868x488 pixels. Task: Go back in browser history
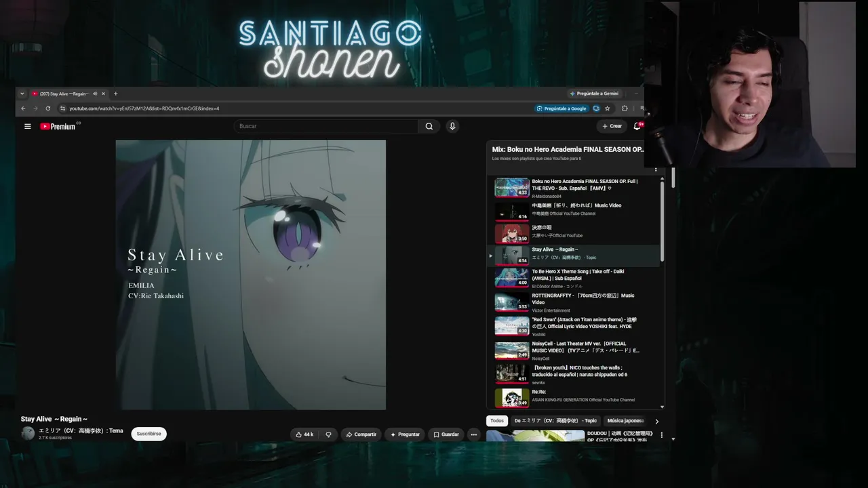[23, 108]
